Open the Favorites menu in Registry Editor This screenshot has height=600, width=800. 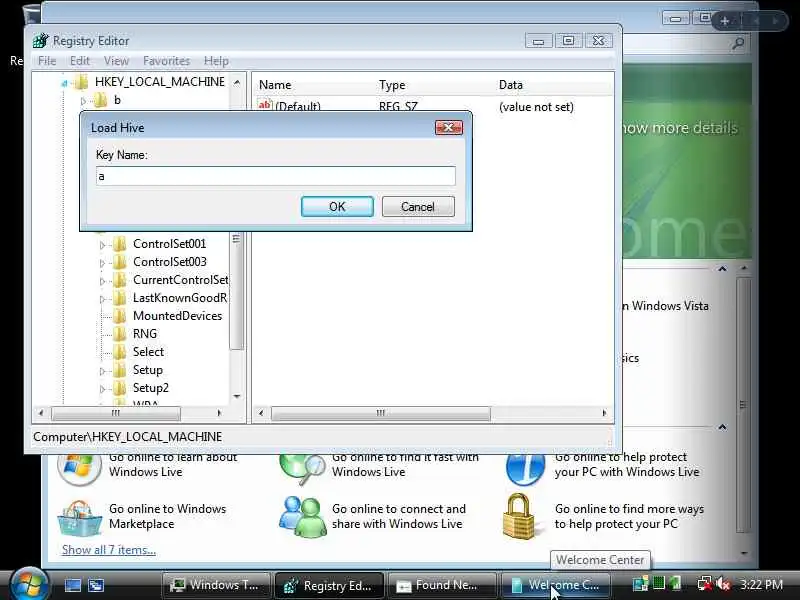166,61
